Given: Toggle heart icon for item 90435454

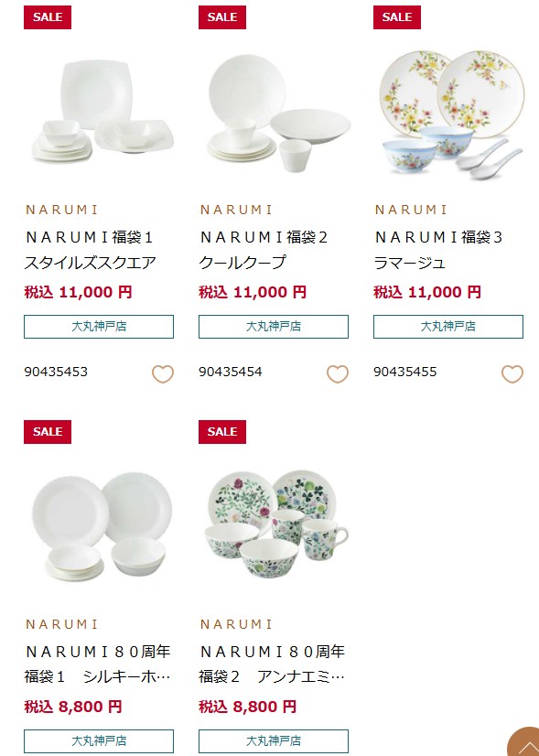Looking at the screenshot, I should (338, 373).
